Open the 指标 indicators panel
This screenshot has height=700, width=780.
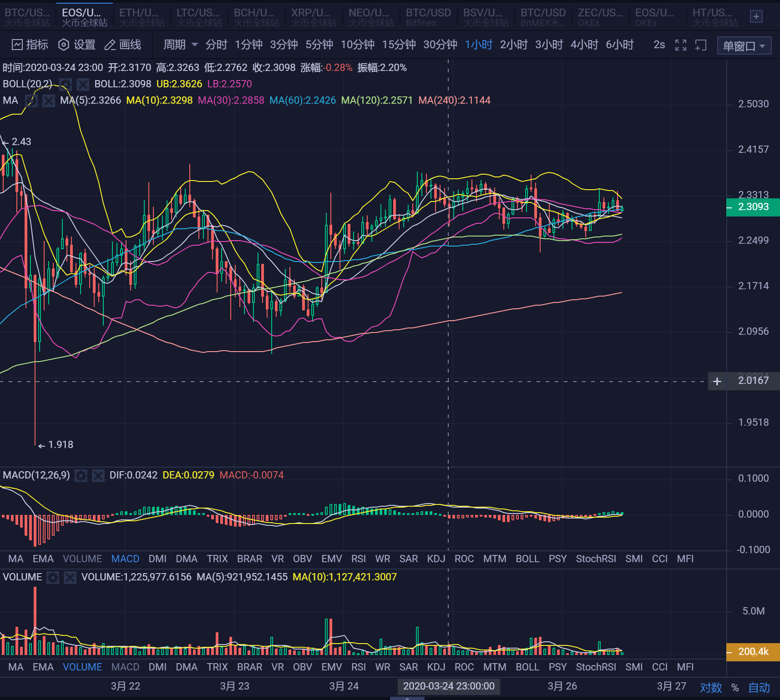(x=30, y=45)
